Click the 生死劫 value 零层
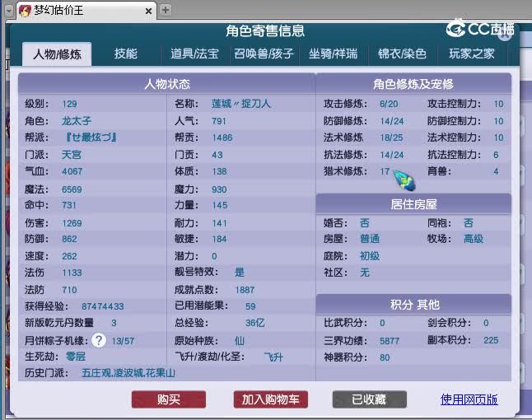Screen dimensions: 532x420 click(75, 357)
